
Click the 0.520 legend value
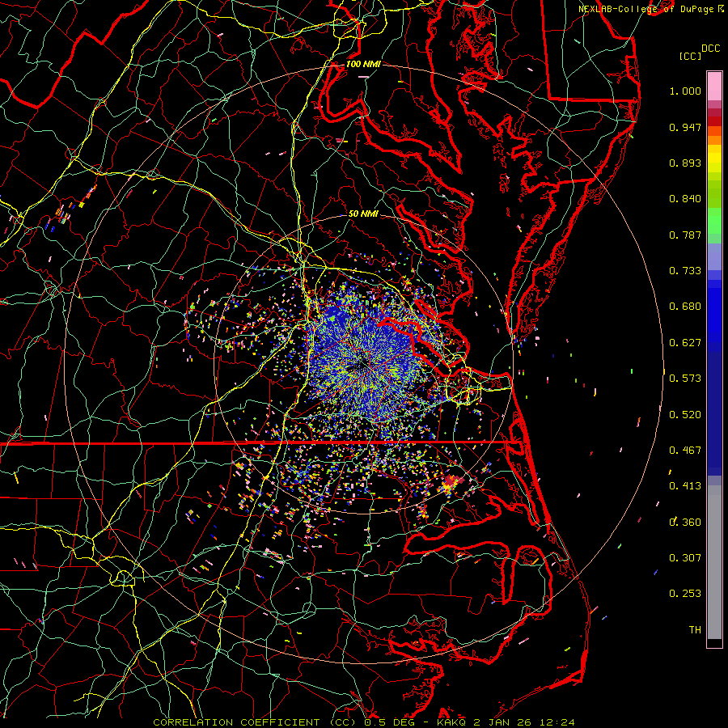pos(685,415)
